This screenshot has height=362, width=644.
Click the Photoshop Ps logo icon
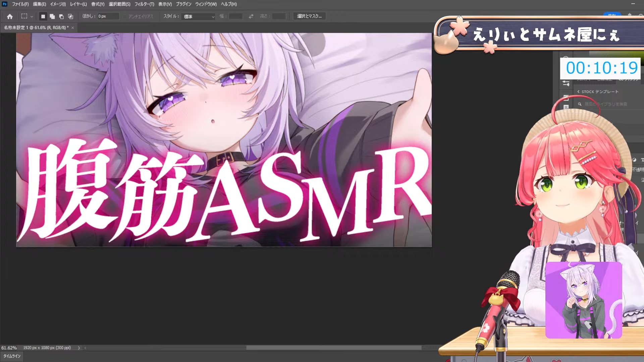[x=5, y=4]
